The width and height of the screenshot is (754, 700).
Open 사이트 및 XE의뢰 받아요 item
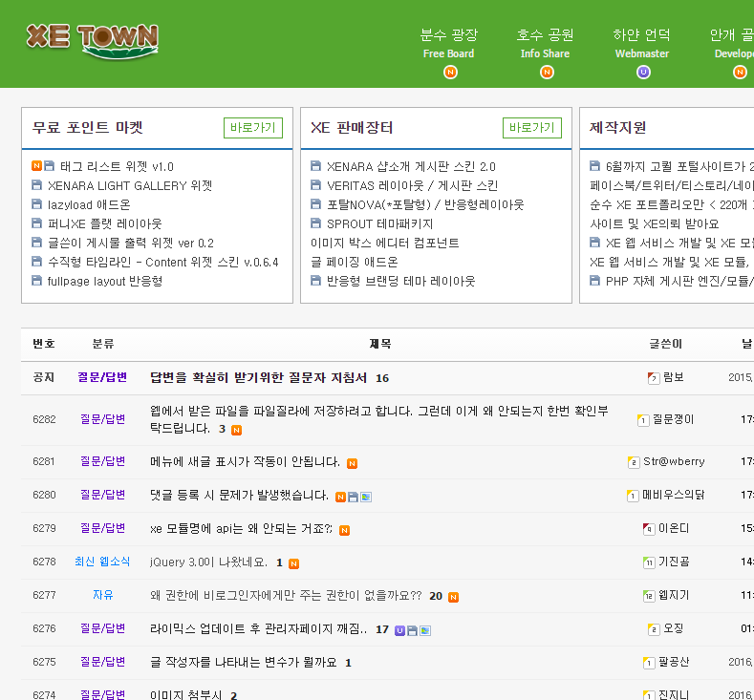(655, 223)
